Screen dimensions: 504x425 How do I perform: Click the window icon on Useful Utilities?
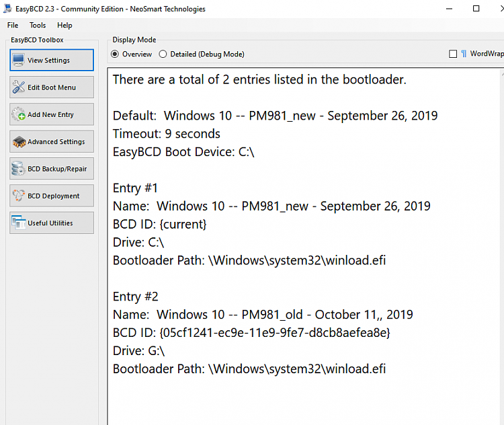click(19, 223)
